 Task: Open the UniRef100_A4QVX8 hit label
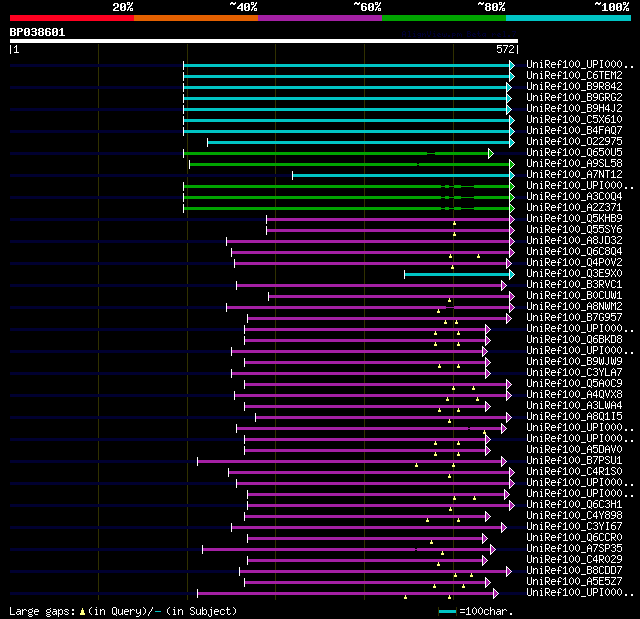pyautogui.click(x=574, y=395)
